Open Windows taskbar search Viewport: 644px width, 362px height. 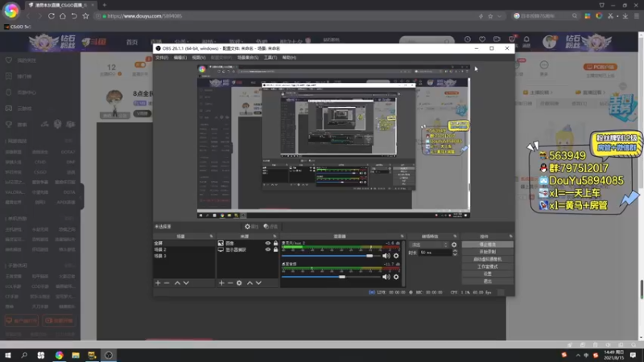[x=24, y=355]
